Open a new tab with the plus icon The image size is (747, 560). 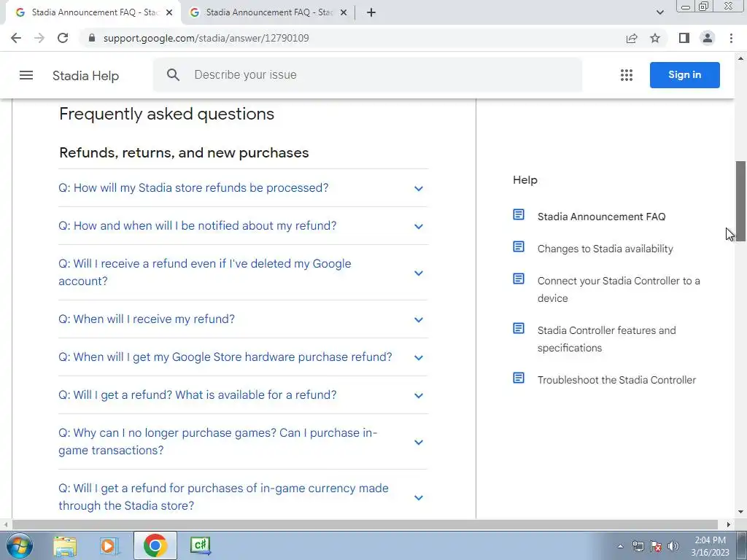coord(371,12)
